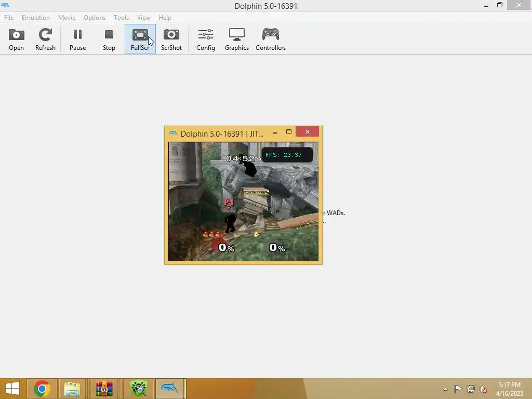Open network status tray icon
Viewport: 532px width, 399px height.
pyautogui.click(x=471, y=389)
